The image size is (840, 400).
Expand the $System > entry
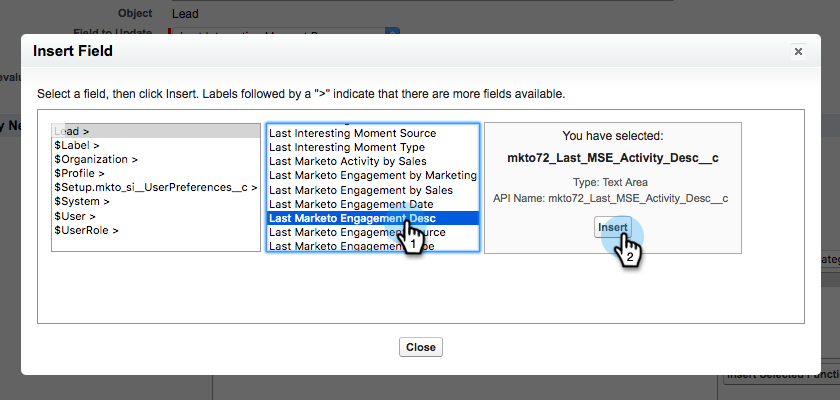coord(156,201)
